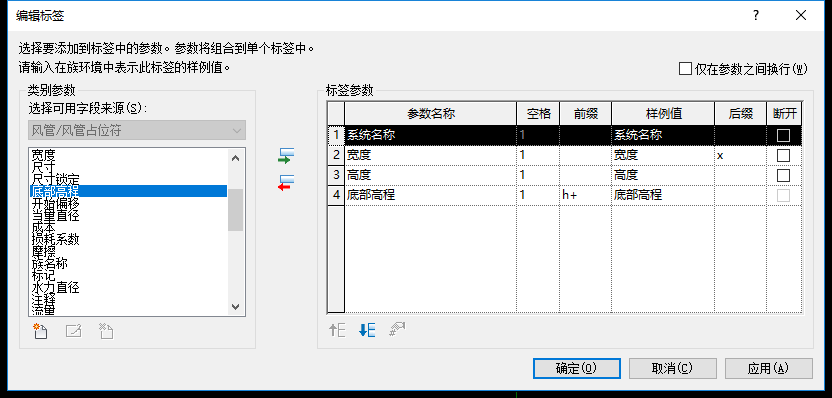Click the parameter list scrollbar thumb
The width and height of the screenshot is (832, 398).
pyautogui.click(x=236, y=210)
